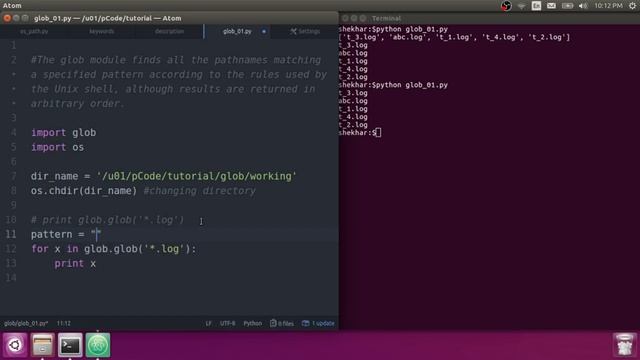Open the UTF-8 encoding selector

point(227,323)
